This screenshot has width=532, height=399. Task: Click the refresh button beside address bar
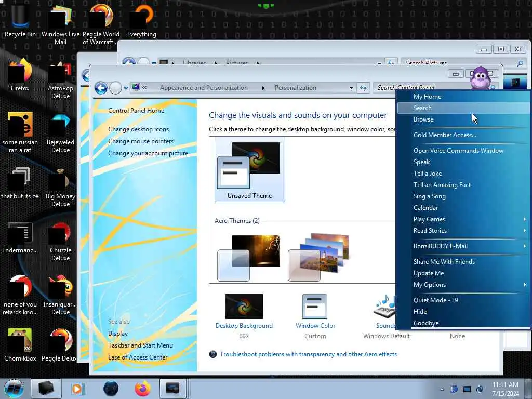pyautogui.click(x=363, y=88)
